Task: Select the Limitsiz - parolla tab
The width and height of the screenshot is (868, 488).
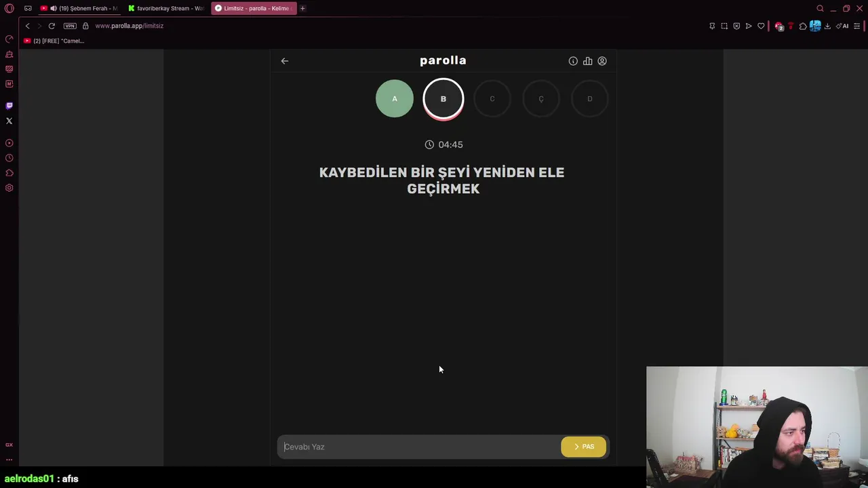Action: [254, 8]
